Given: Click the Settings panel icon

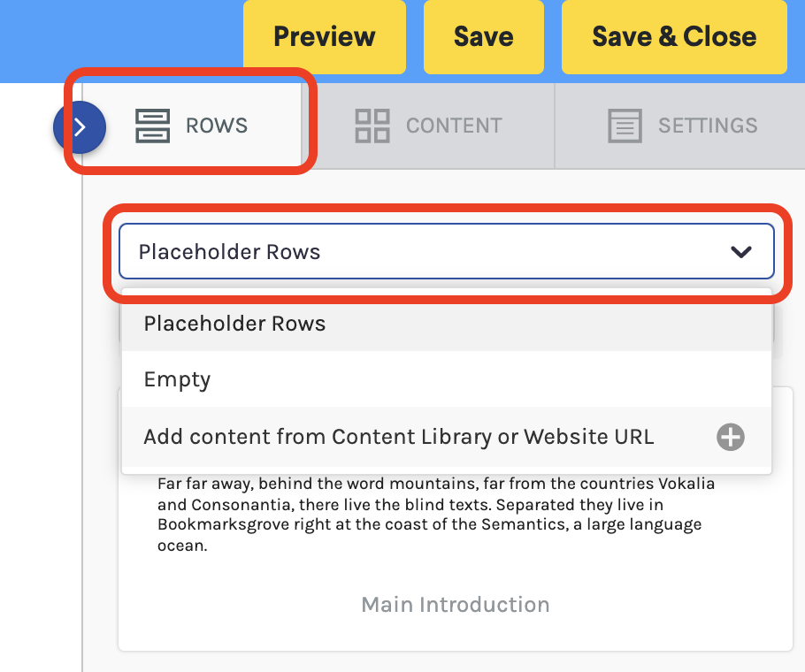Looking at the screenshot, I should tap(625, 126).
